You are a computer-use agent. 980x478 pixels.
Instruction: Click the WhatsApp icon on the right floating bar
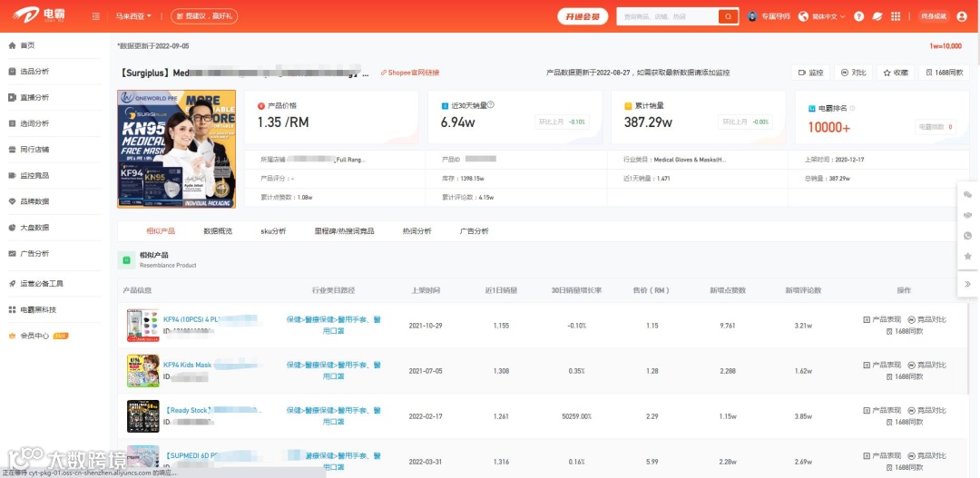(968, 236)
